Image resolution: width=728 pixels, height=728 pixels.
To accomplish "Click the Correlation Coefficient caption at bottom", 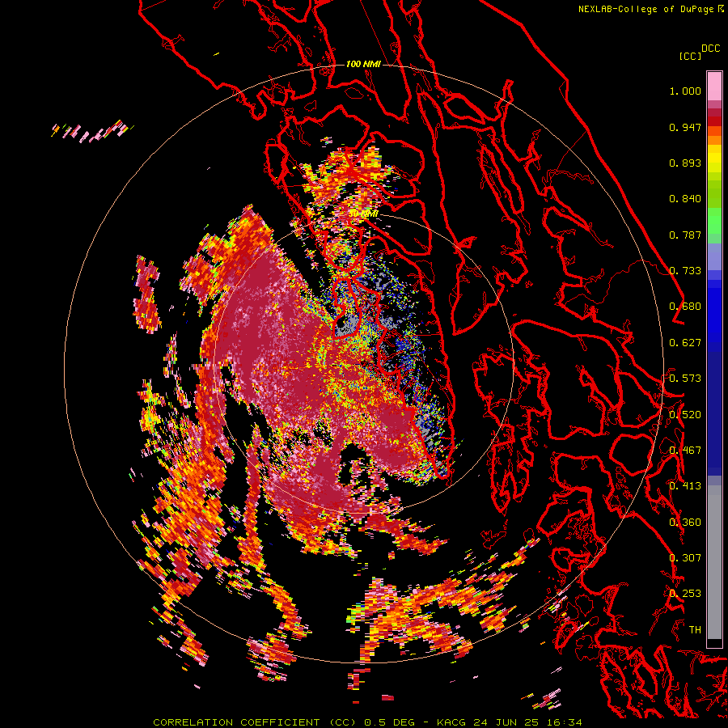I will pyautogui.click(x=368, y=722).
